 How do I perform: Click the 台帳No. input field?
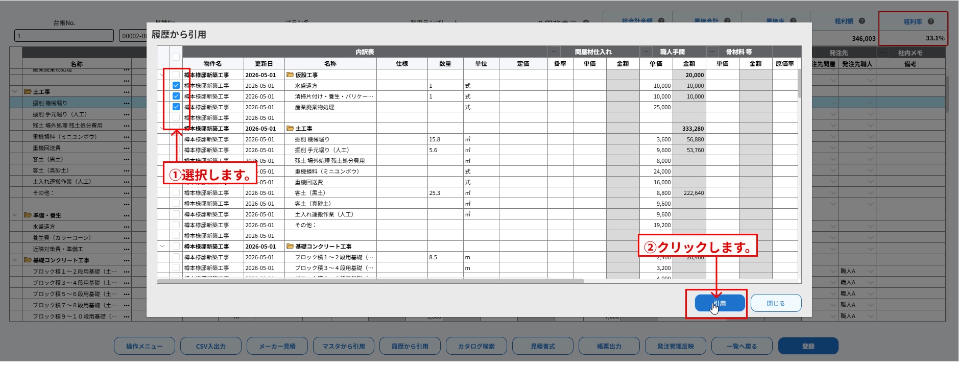tap(64, 36)
